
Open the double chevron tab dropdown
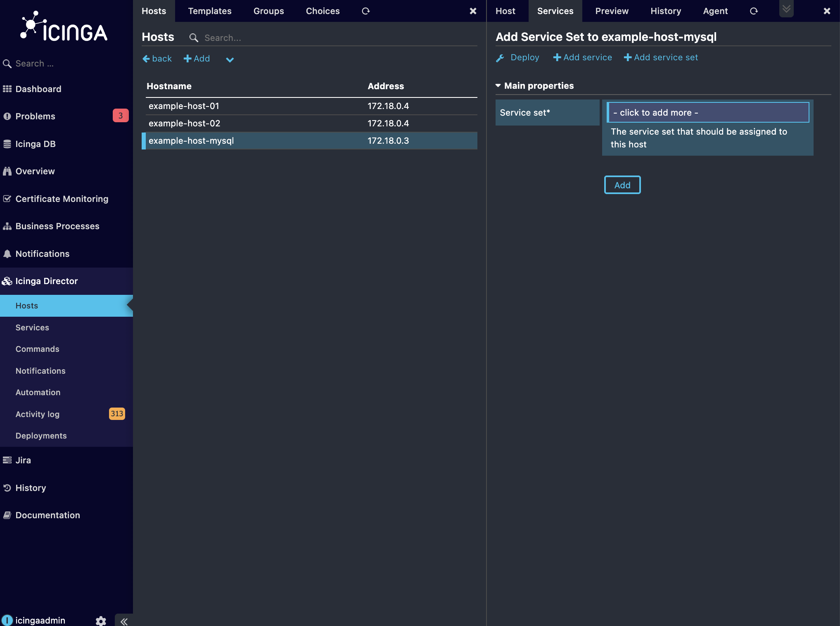pyautogui.click(x=786, y=9)
